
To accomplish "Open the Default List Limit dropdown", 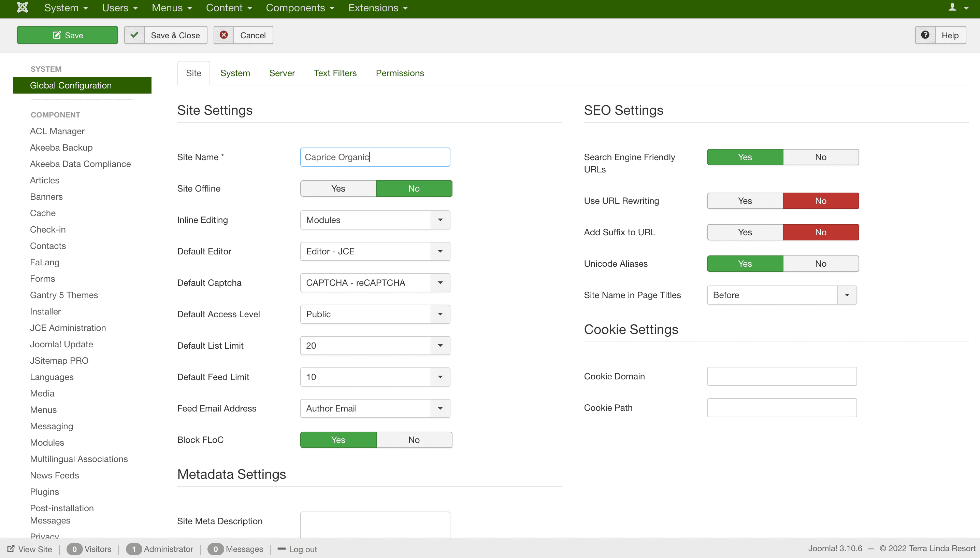I will click(375, 346).
